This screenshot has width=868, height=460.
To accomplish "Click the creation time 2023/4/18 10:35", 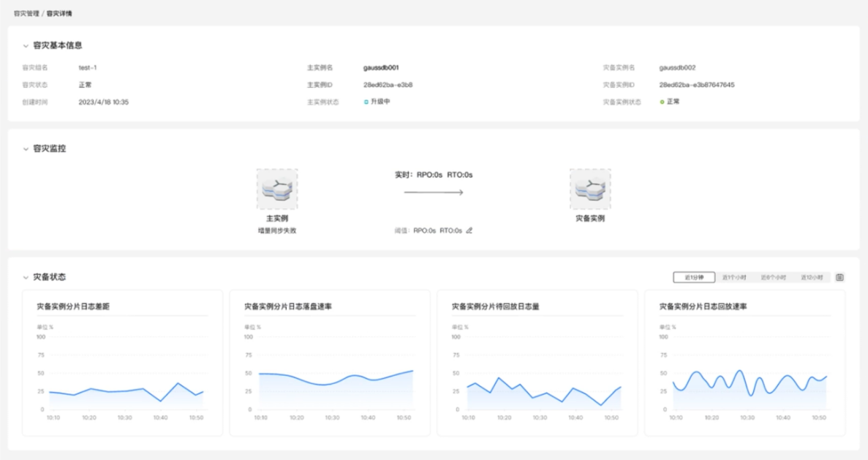I will pos(104,102).
